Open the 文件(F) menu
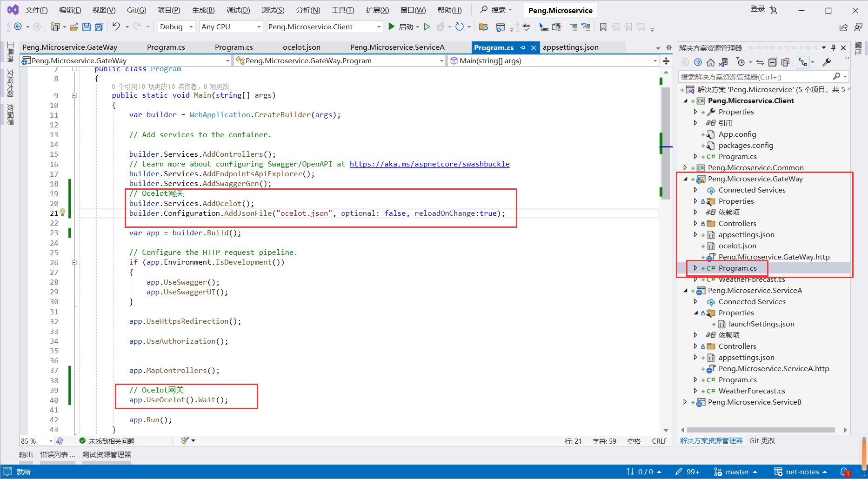Image resolution: width=868 pixels, height=479 pixels. pos(36,10)
